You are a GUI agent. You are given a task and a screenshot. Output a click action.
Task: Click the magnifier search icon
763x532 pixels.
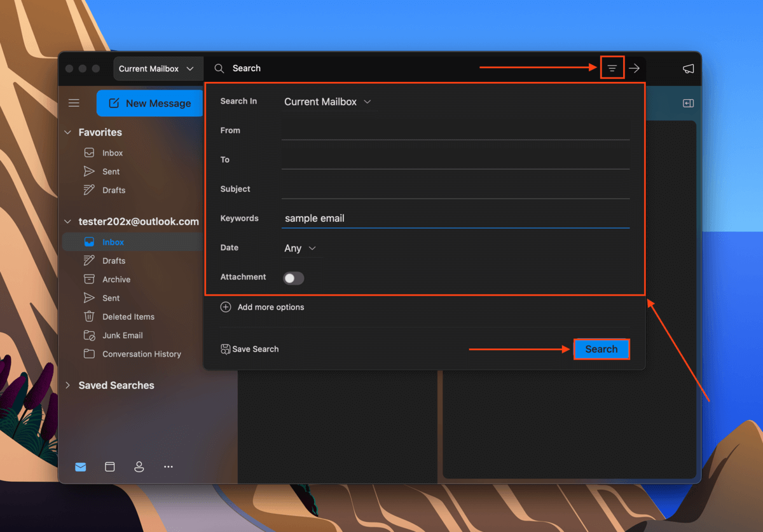(x=219, y=68)
